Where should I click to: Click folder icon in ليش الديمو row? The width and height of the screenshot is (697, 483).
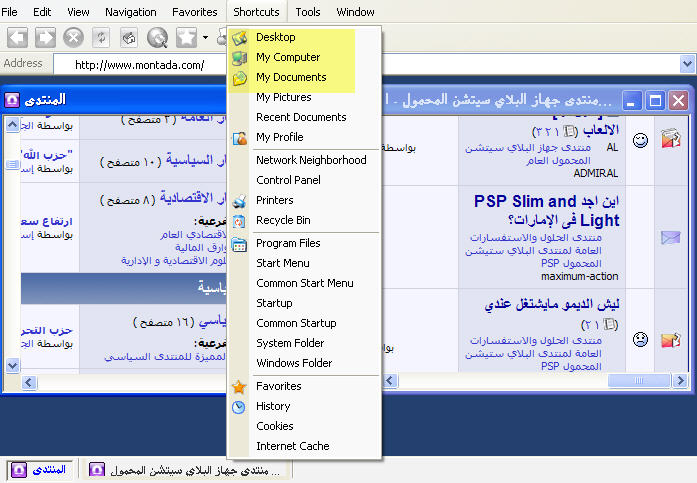[x=671, y=340]
